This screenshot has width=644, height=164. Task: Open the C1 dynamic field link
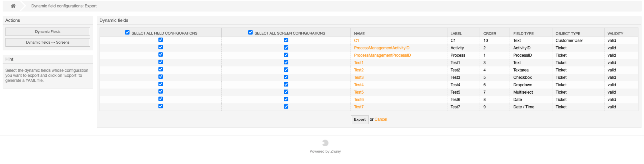pyautogui.click(x=356, y=40)
